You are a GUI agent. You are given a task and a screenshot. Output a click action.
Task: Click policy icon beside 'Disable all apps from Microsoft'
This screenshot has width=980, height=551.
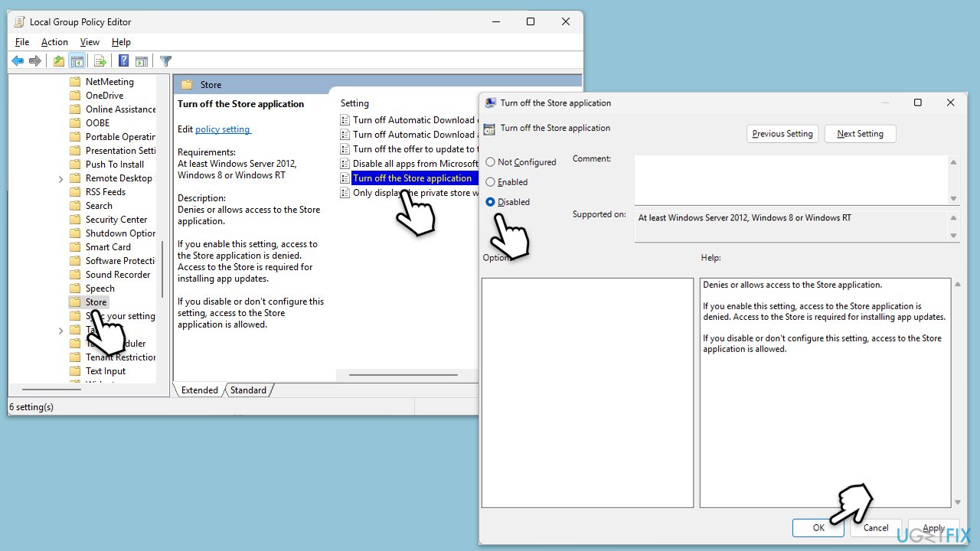tap(345, 164)
